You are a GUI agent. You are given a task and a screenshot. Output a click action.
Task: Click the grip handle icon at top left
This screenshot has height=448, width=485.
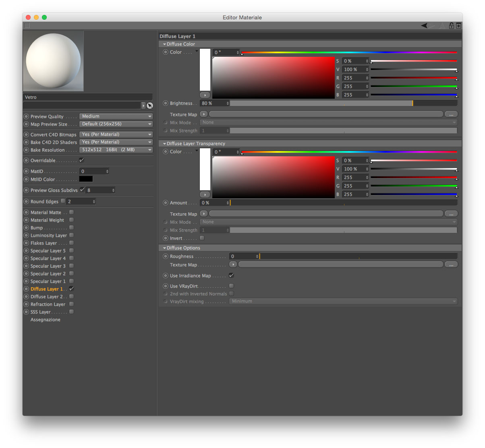point(27,25)
